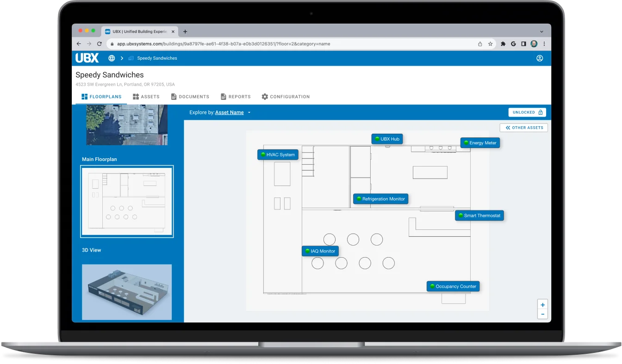
Task: Select the Energy Meter asset marker
Action: click(480, 143)
